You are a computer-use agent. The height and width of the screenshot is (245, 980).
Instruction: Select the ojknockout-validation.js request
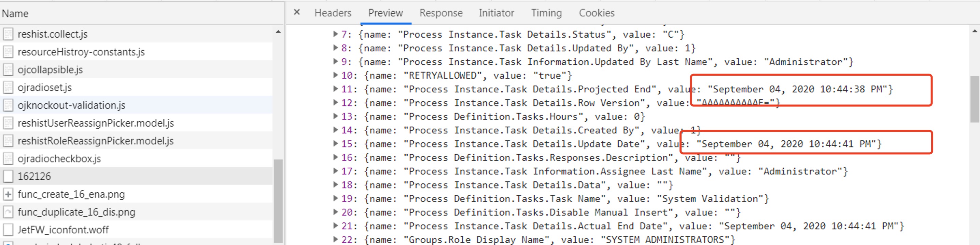click(136, 105)
